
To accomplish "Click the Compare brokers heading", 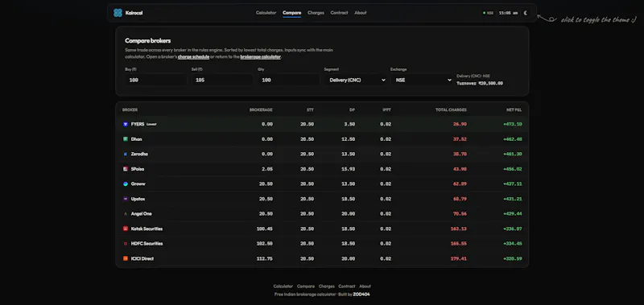I will pos(148,40).
